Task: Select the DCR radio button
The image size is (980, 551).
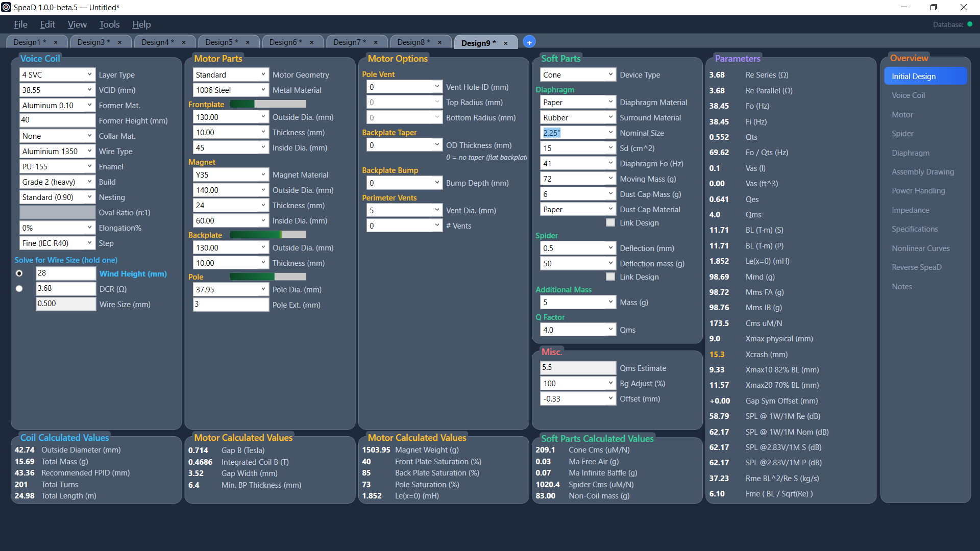Action: [19, 289]
